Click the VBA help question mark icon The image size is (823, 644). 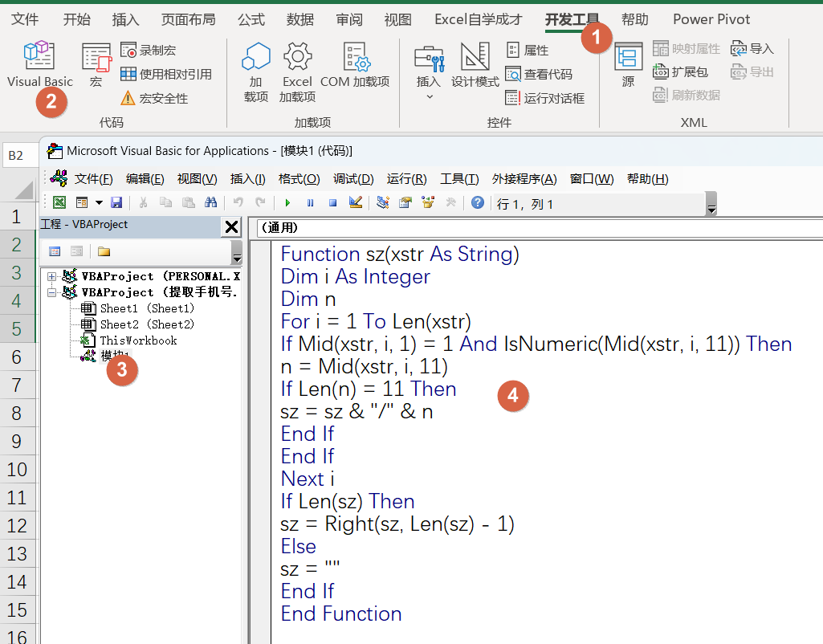point(478,202)
